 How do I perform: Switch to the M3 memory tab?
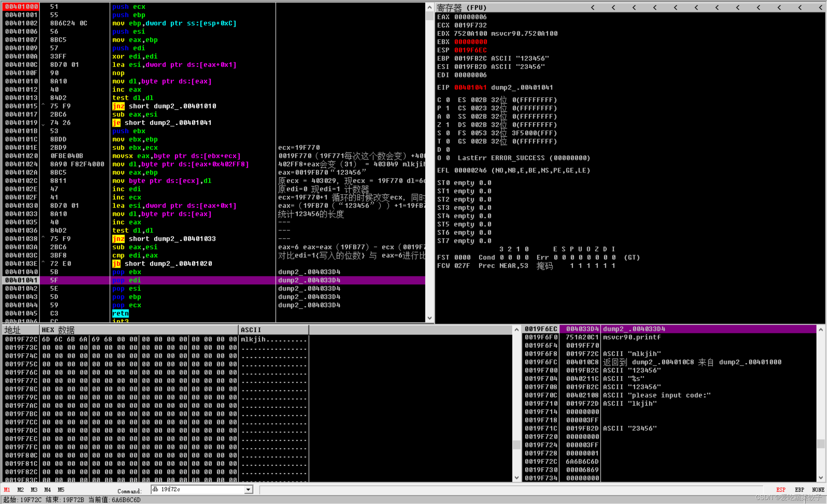click(34, 489)
